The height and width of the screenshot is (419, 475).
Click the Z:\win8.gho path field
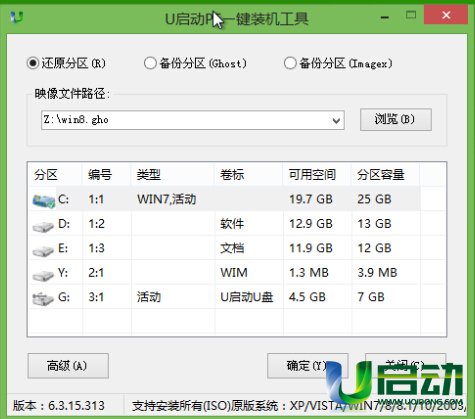click(x=193, y=120)
